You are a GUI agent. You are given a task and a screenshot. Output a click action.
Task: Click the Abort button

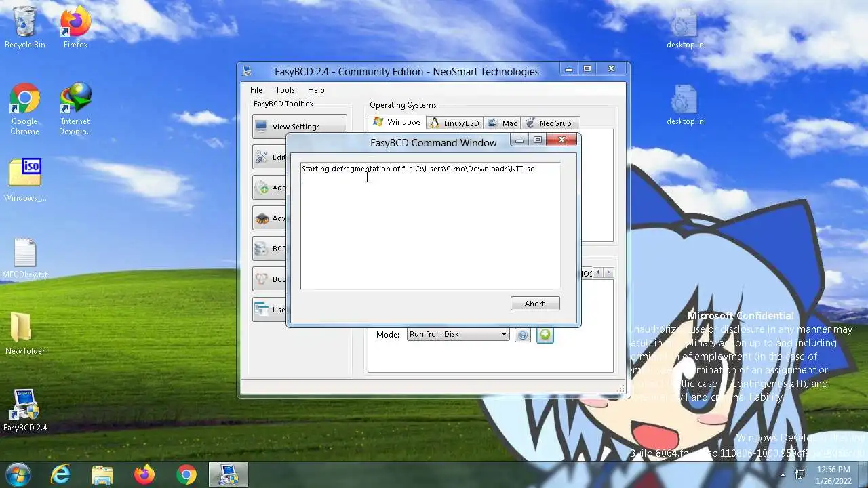click(535, 304)
